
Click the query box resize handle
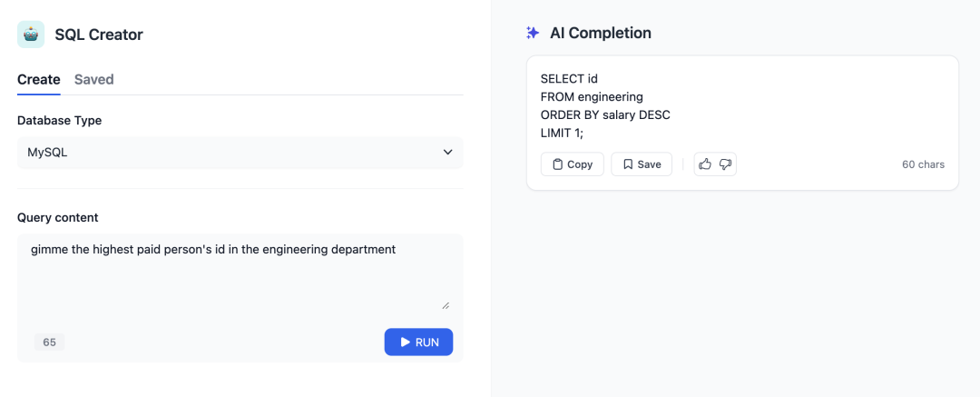point(446,305)
